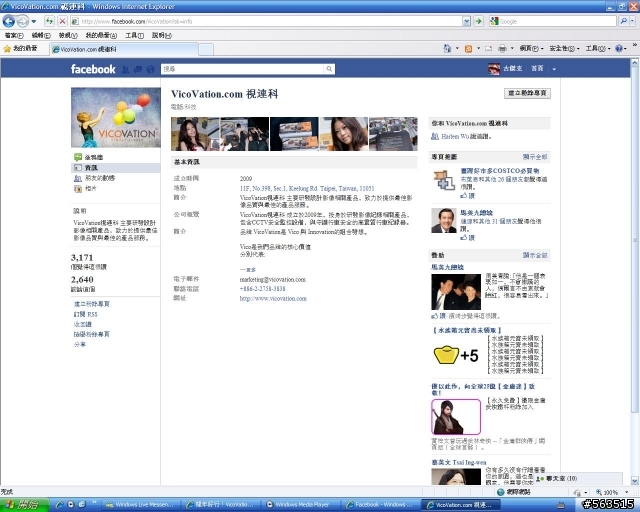Open the 檢視(V) menu
This screenshot has width=640, height=512.
[68, 36]
